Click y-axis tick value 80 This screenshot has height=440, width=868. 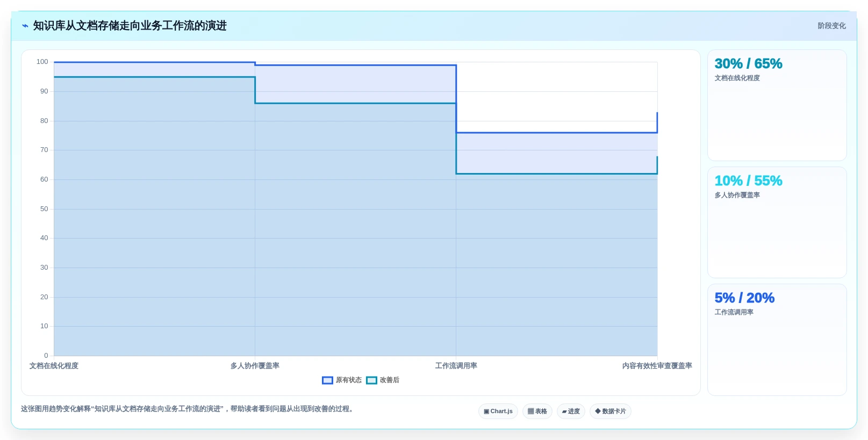44,121
